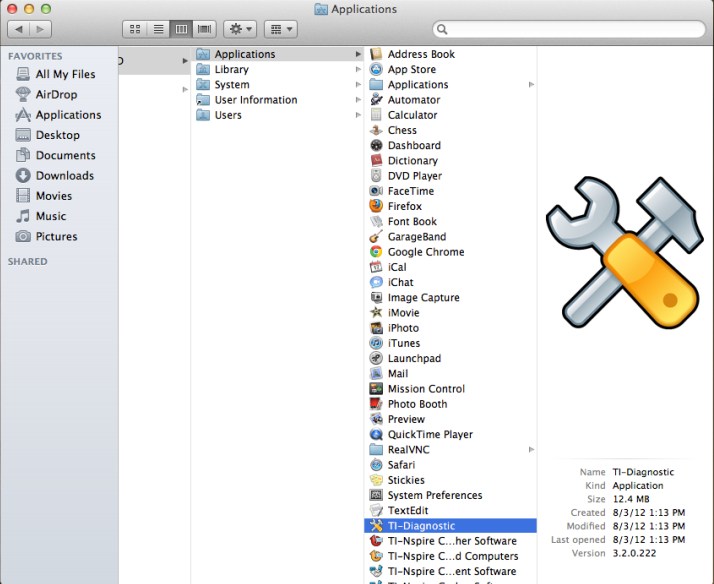This screenshot has height=584, width=714.
Task: Click the TI-Diagnostic tools icon in list
Action: [x=376, y=526]
